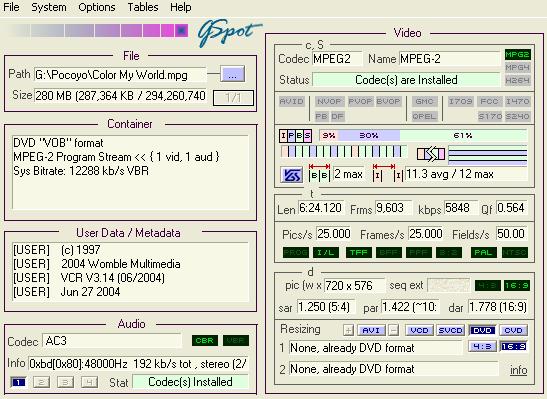Image resolution: width=547 pixels, height=399 pixels.
Task: Click the S240 indicator
Action: click(x=518, y=116)
